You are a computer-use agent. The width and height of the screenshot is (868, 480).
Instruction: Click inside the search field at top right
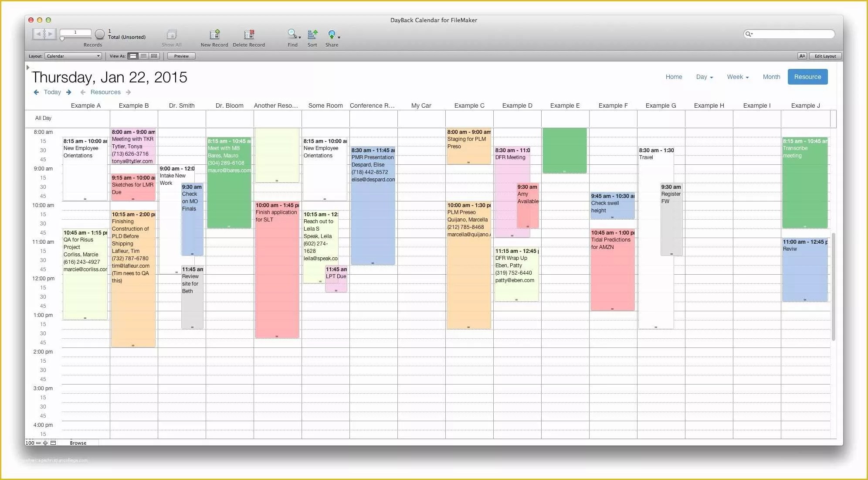(789, 34)
